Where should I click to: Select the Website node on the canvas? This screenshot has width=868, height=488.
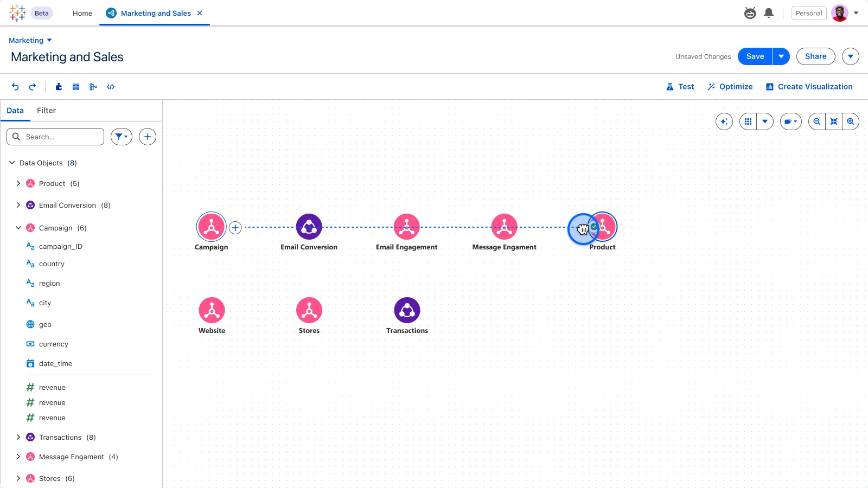212,310
